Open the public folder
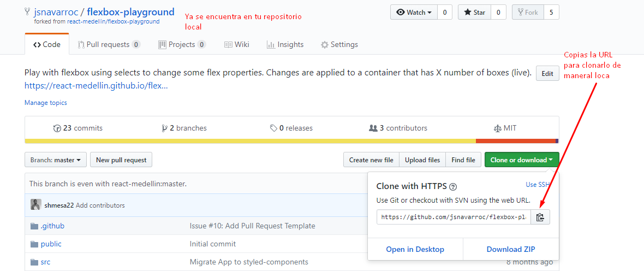The image size is (644, 271). coord(51,244)
